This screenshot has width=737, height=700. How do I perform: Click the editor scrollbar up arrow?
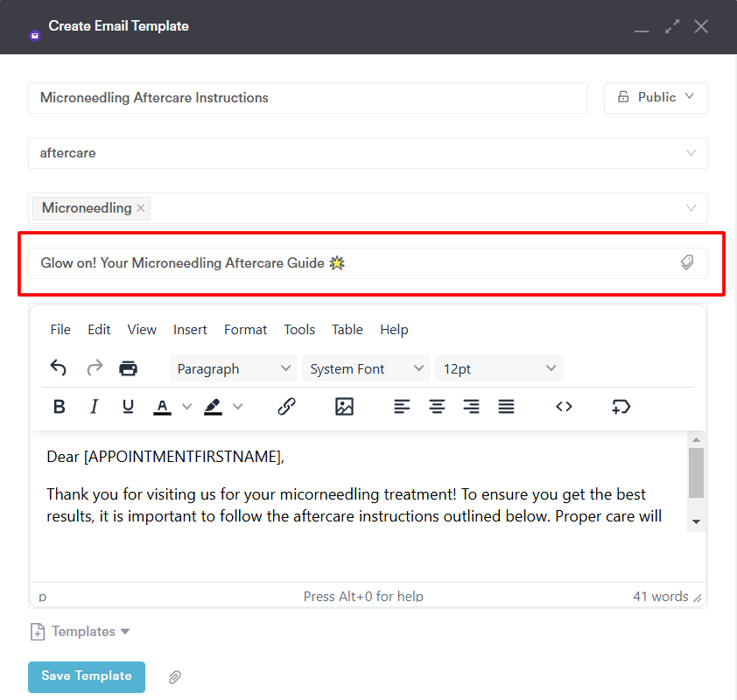click(696, 440)
